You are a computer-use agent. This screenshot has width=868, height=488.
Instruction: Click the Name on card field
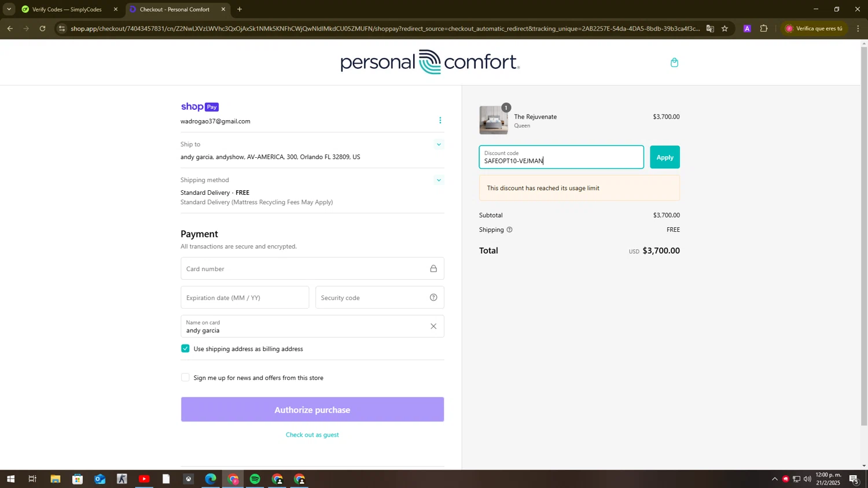pos(312,327)
